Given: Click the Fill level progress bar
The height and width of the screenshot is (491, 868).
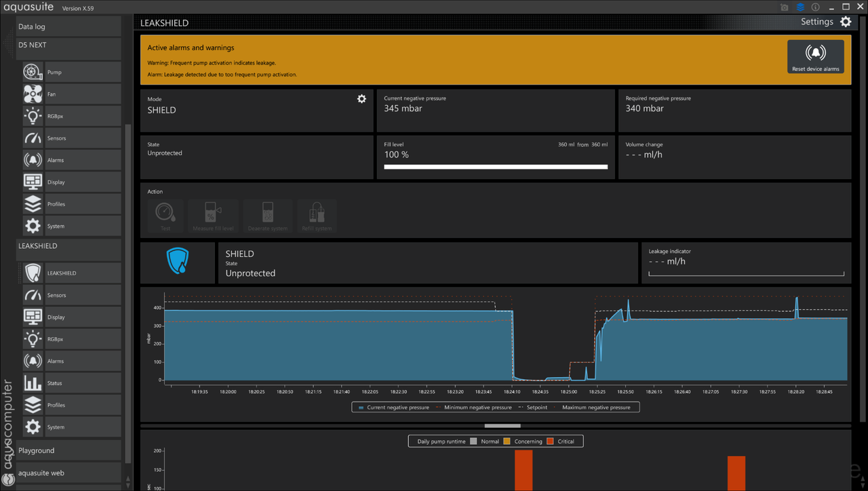Looking at the screenshot, I should tap(496, 167).
